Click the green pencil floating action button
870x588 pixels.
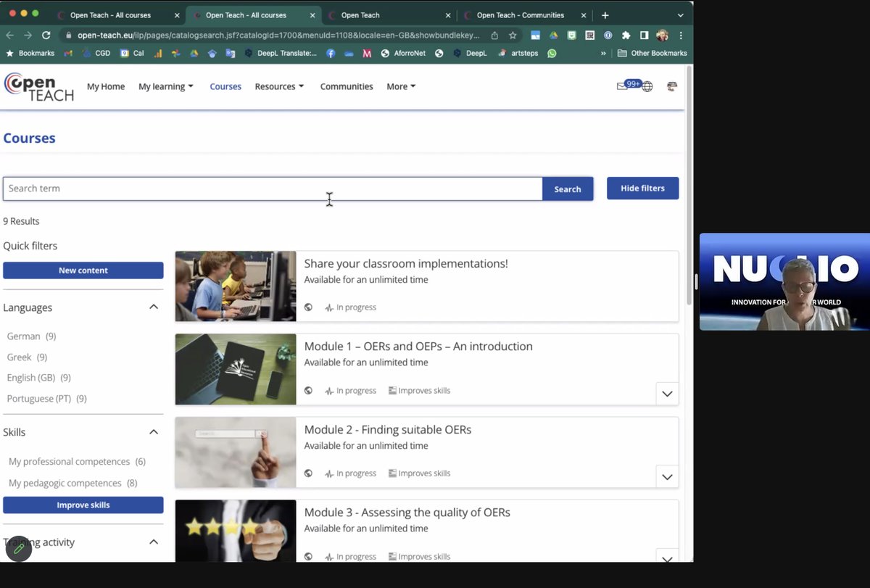coord(19,549)
